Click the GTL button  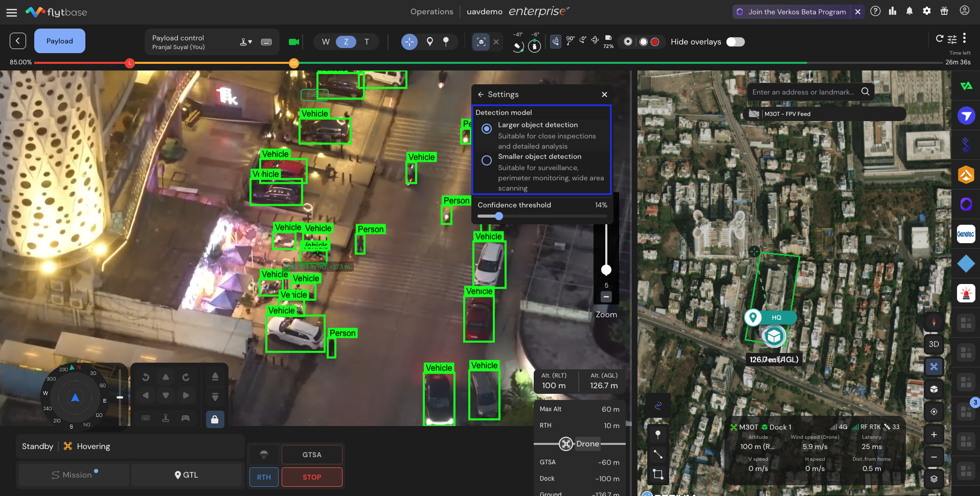pos(186,475)
